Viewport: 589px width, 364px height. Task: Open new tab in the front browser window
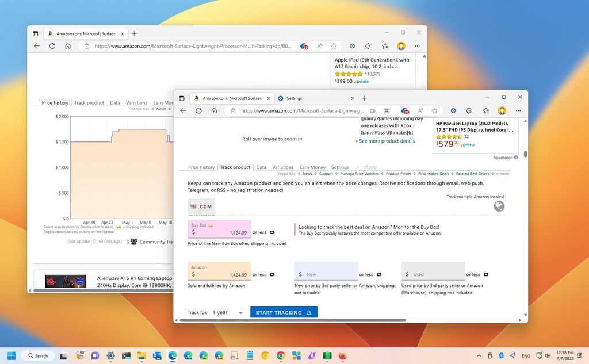coord(364,98)
